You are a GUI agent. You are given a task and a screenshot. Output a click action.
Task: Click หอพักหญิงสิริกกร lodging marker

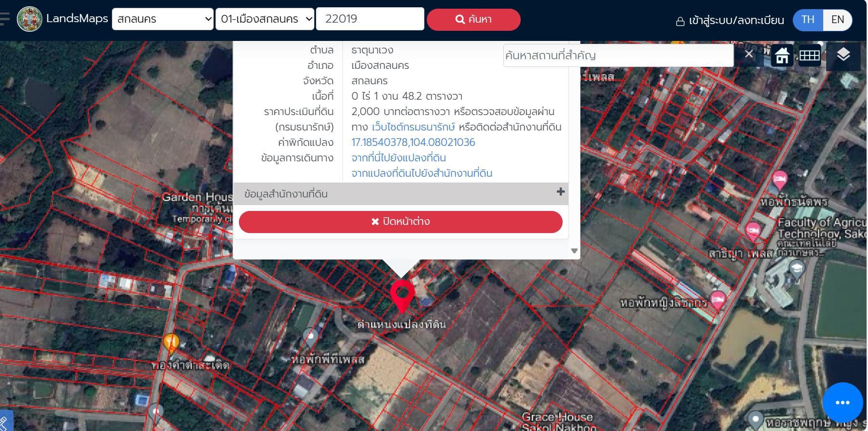(718, 301)
